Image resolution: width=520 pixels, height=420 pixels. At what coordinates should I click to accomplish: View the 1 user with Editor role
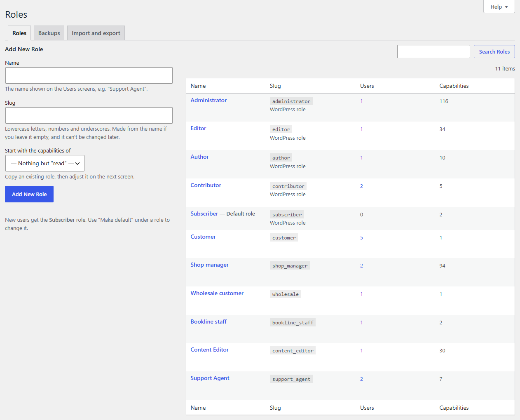(x=361, y=129)
